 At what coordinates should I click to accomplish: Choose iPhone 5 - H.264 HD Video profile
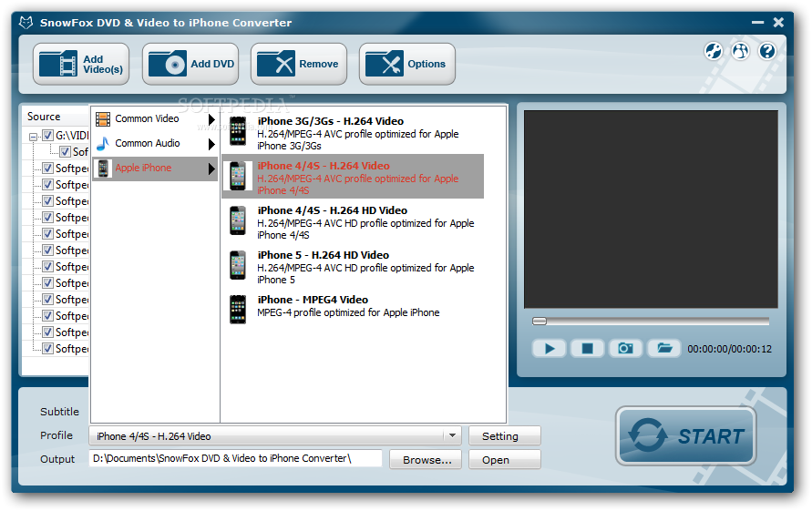[354, 266]
